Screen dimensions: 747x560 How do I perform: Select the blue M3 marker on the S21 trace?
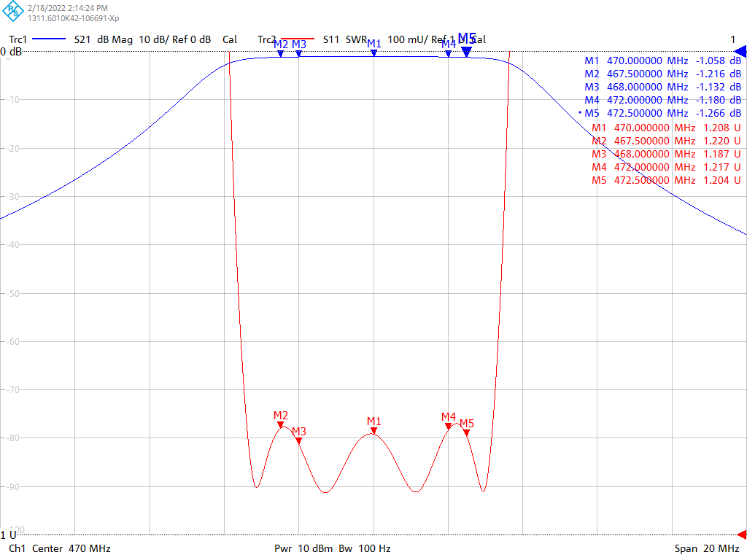pos(298,53)
